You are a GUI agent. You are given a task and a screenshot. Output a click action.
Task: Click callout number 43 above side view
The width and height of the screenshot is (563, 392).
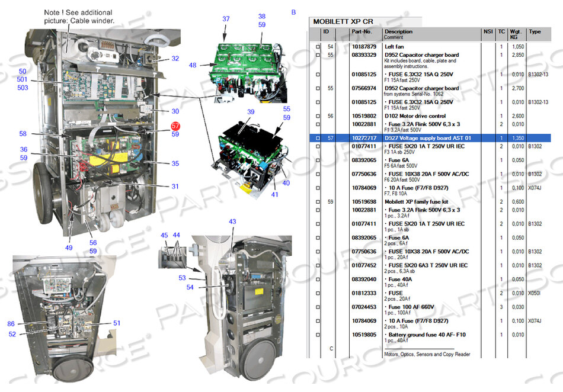(x=233, y=221)
